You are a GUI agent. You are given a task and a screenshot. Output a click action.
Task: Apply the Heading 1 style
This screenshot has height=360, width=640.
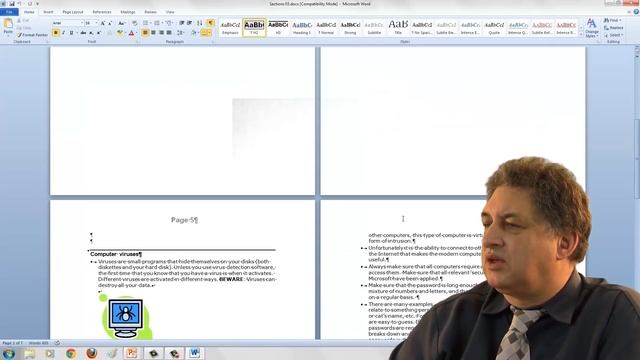coord(302,28)
